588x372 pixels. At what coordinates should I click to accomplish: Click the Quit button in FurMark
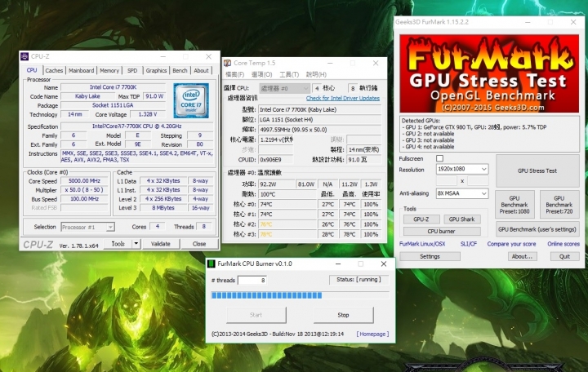(x=564, y=256)
